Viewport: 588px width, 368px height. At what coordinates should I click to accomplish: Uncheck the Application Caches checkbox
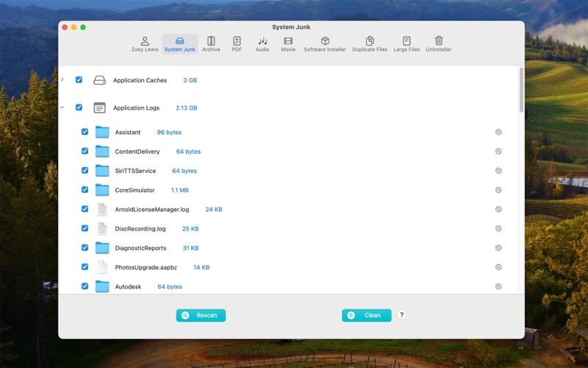coord(79,79)
